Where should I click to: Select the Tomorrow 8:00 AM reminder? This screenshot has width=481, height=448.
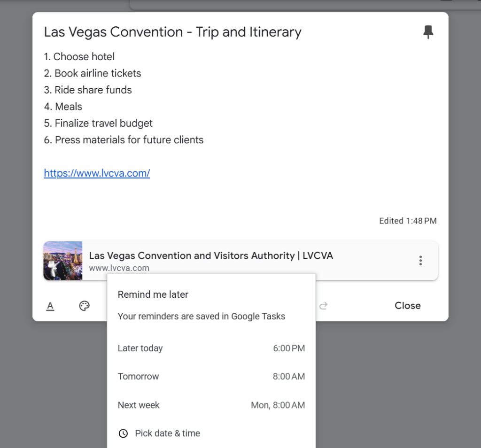click(x=211, y=376)
